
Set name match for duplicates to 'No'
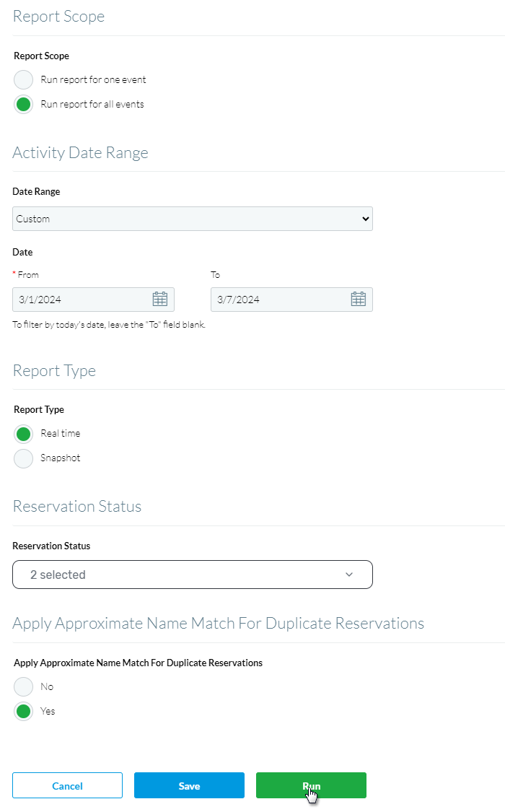[23, 686]
